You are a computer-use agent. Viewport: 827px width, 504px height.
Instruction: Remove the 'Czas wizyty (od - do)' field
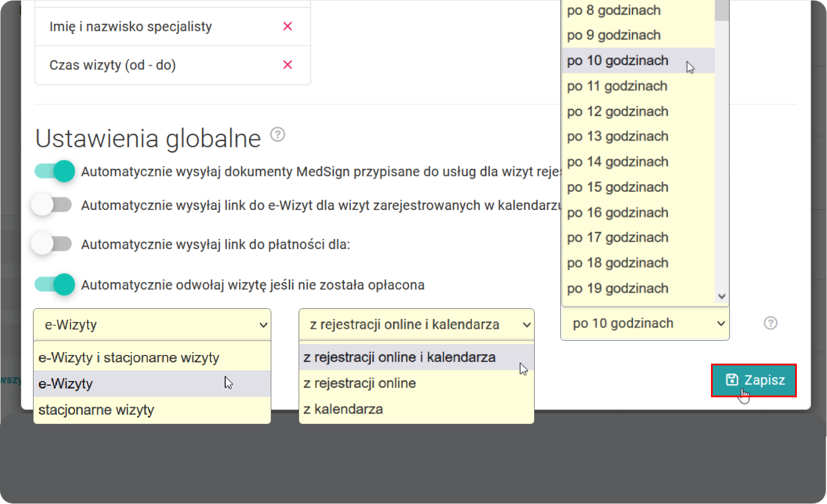click(x=288, y=65)
